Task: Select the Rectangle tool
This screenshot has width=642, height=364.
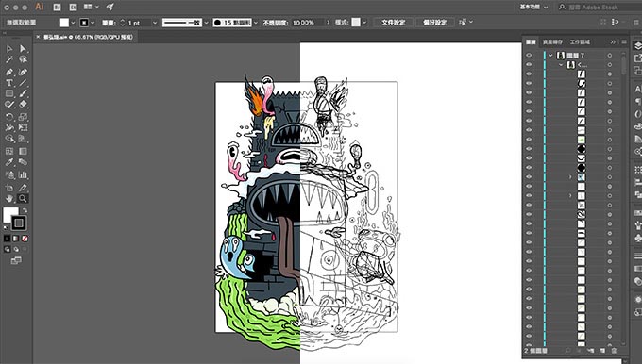Action: point(9,93)
